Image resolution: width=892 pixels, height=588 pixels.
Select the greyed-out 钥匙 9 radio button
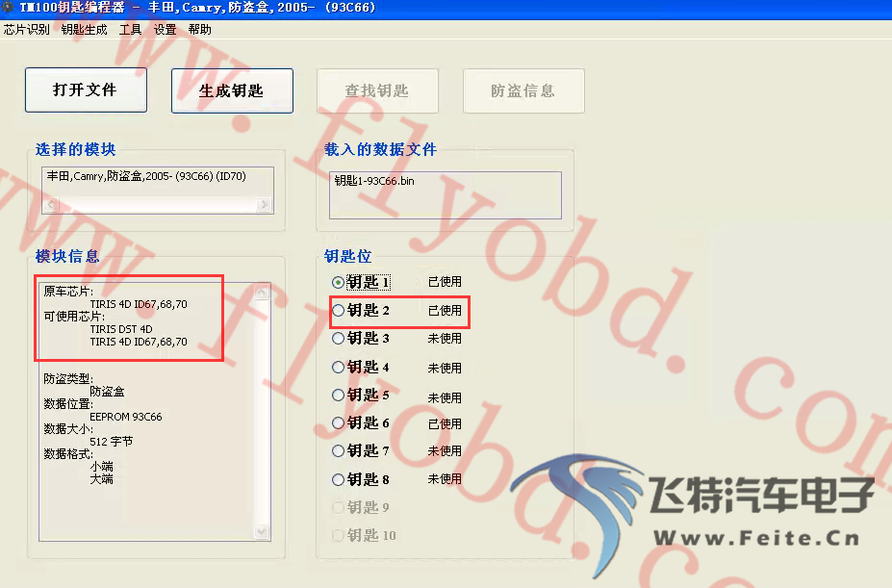338,507
